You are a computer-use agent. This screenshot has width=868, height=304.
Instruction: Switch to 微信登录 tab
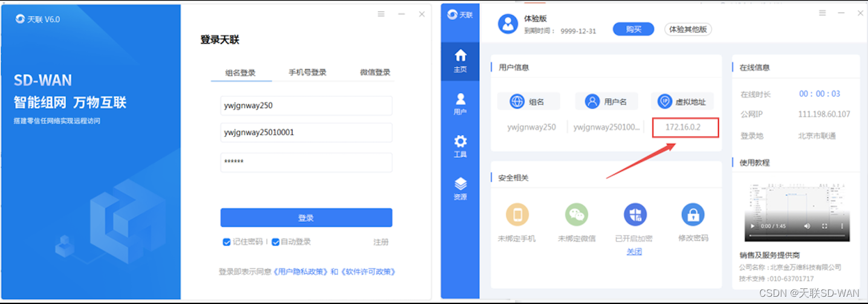375,73
